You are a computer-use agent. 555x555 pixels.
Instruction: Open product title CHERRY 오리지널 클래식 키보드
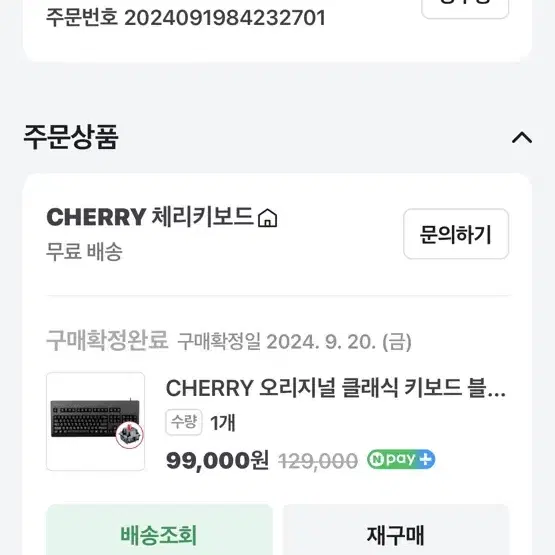(x=336, y=388)
